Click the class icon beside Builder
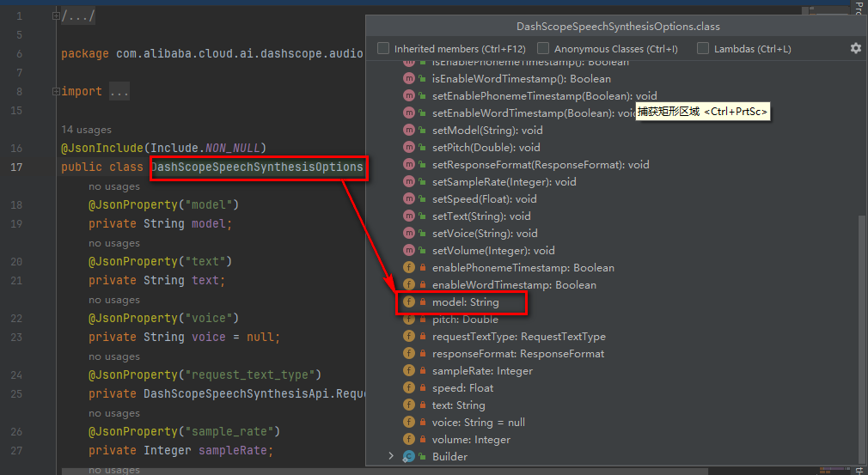 tap(409, 456)
